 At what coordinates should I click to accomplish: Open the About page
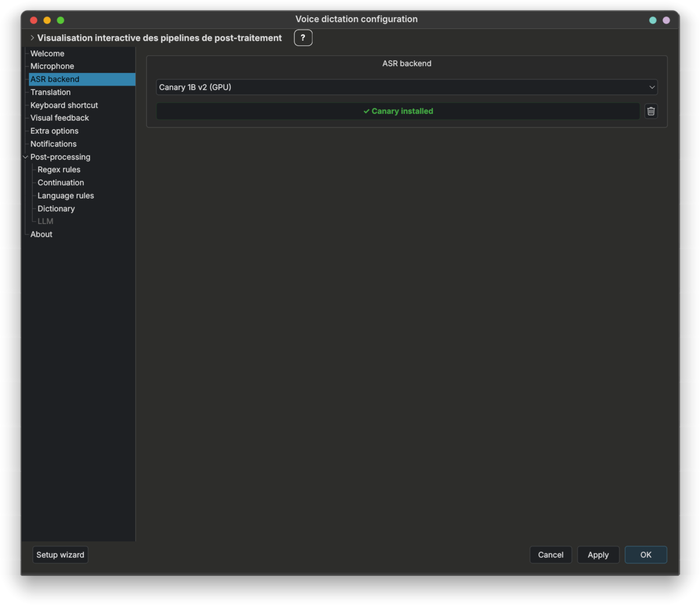[x=41, y=234]
